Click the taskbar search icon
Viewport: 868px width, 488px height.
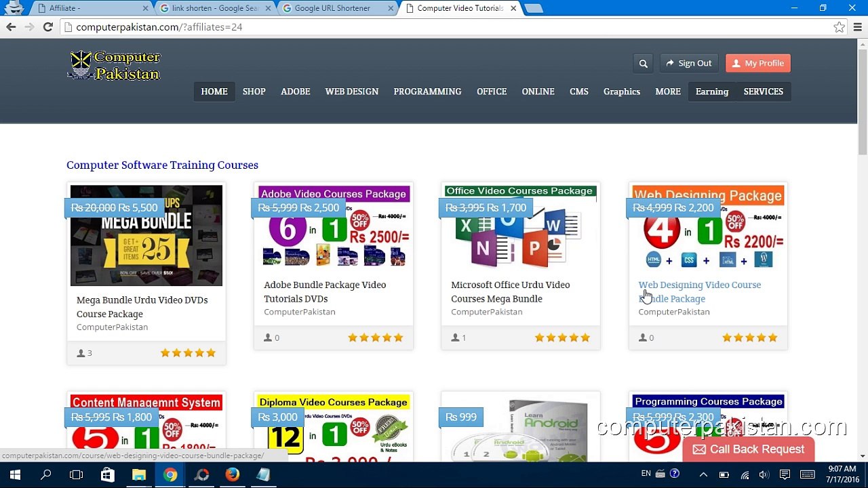(x=46, y=474)
